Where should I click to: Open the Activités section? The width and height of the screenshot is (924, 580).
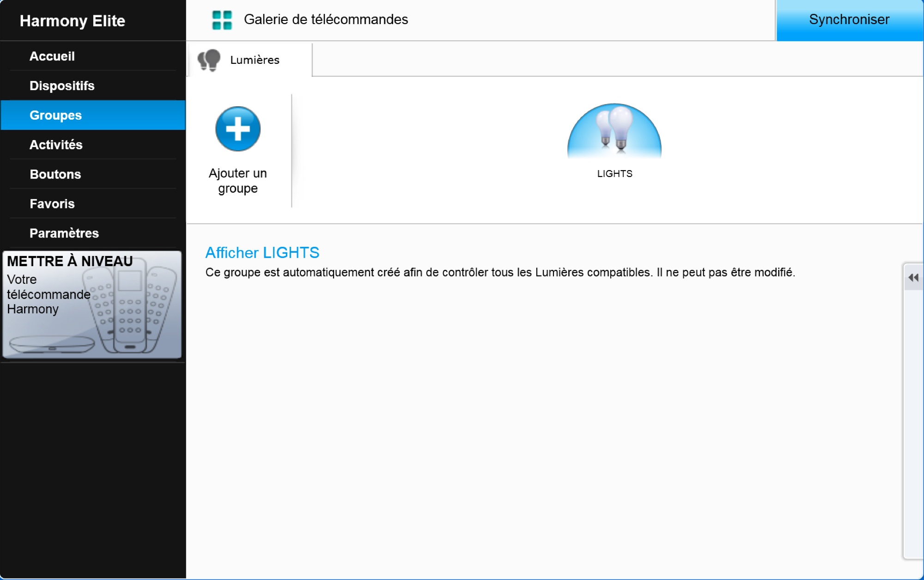click(x=93, y=145)
